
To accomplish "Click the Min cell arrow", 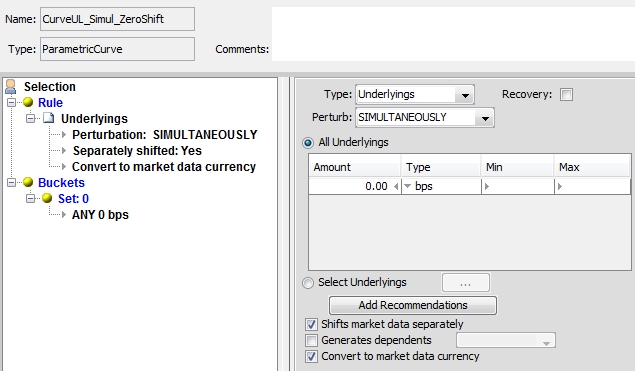I will [487, 186].
